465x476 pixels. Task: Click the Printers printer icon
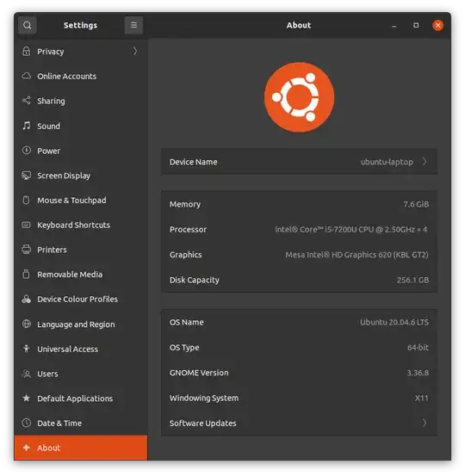[x=27, y=250]
